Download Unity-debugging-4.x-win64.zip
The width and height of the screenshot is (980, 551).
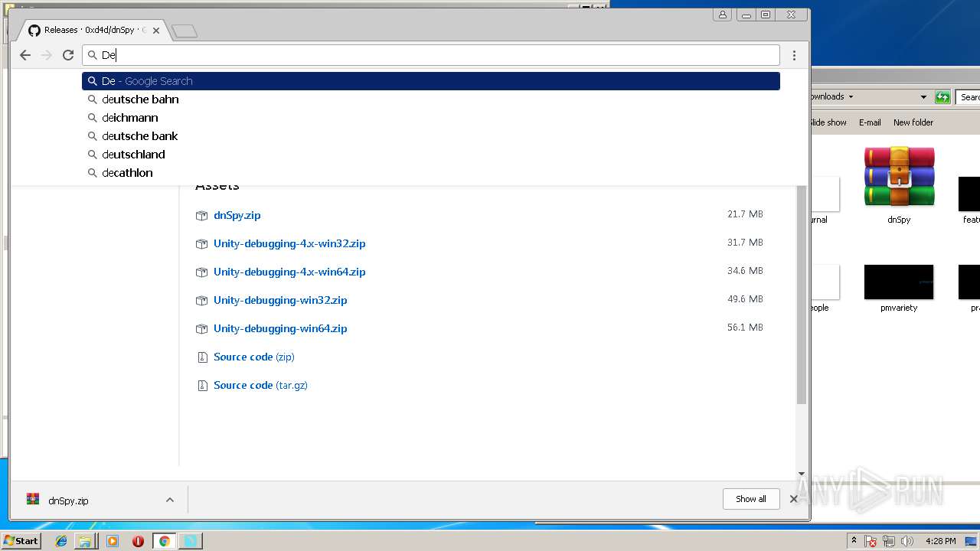(289, 272)
